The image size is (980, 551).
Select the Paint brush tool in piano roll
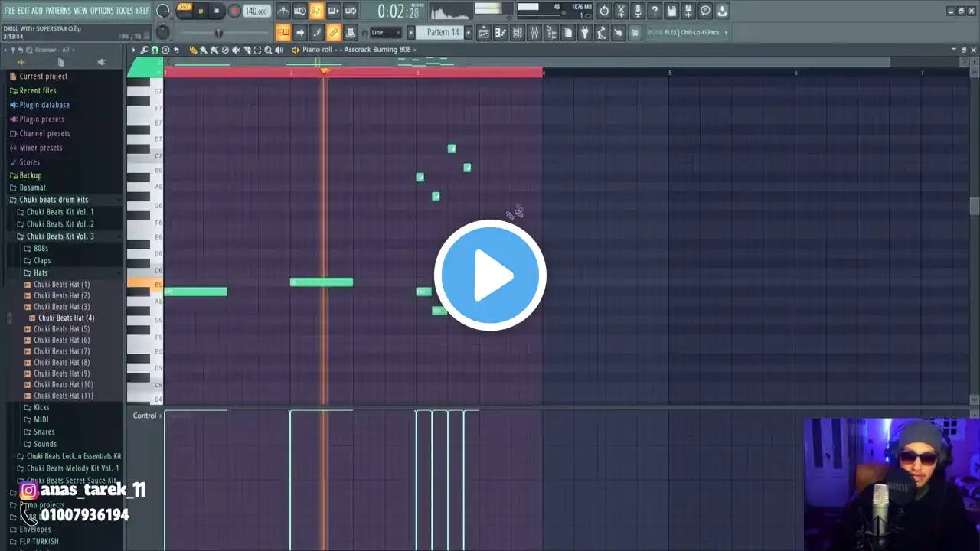coord(204,50)
